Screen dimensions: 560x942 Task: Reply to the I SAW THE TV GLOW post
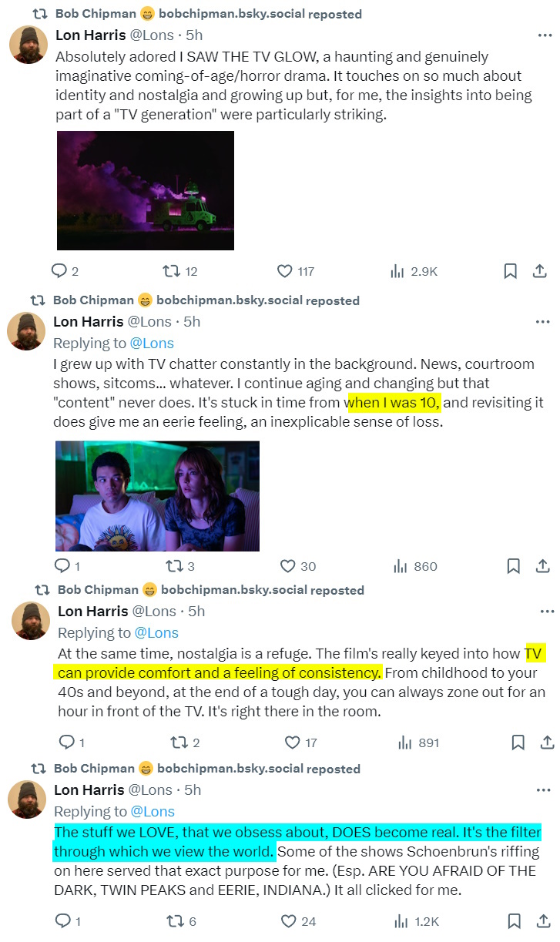pos(59,271)
